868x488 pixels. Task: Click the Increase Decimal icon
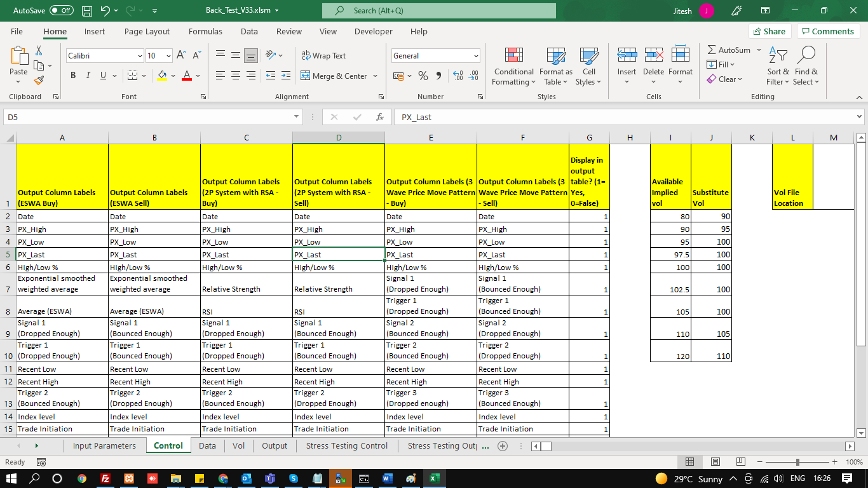(x=458, y=76)
